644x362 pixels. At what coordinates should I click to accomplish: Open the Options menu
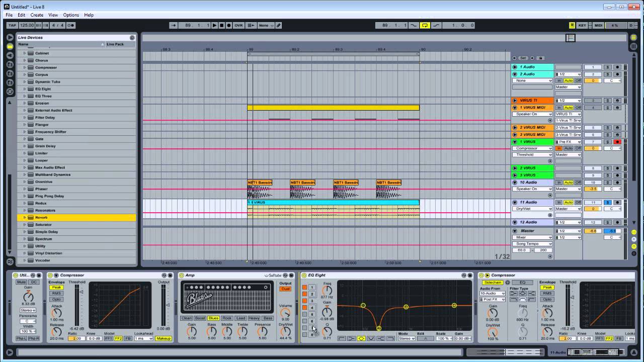tap(71, 15)
